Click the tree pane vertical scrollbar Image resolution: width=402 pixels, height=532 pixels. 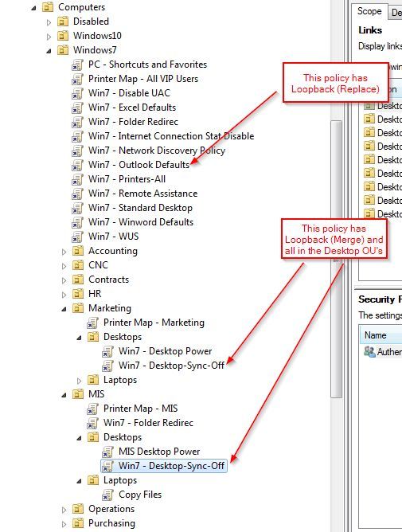336,259
